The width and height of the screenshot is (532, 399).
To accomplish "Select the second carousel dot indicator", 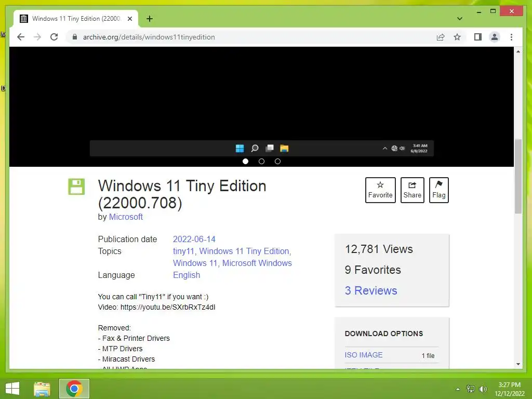I will pos(261,162).
